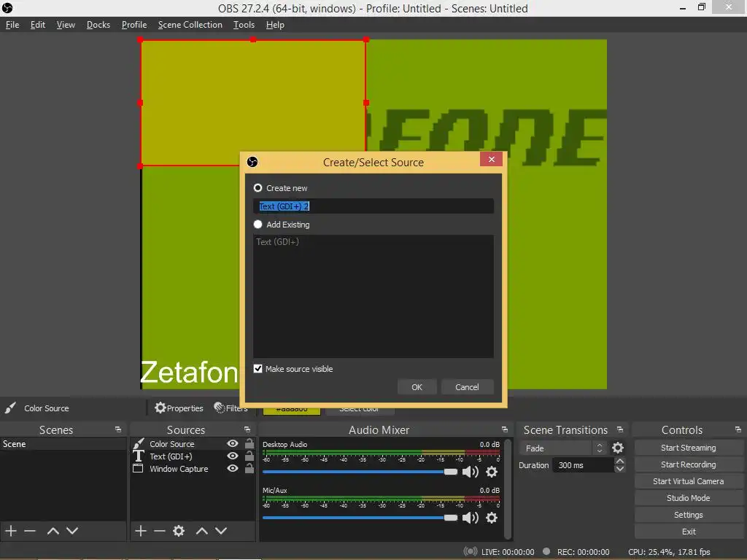Viewport: 747px width, 560px height.
Task: Open the Tools menu
Action: pos(244,25)
